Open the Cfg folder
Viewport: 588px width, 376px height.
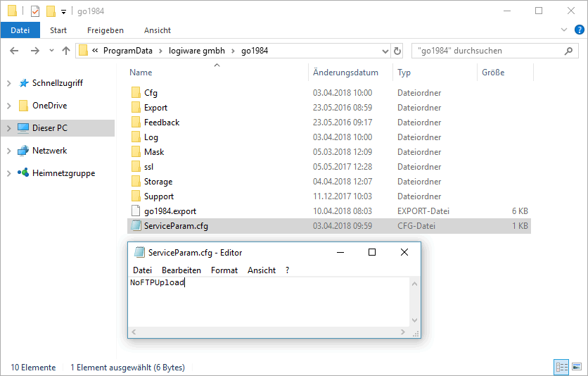[151, 93]
